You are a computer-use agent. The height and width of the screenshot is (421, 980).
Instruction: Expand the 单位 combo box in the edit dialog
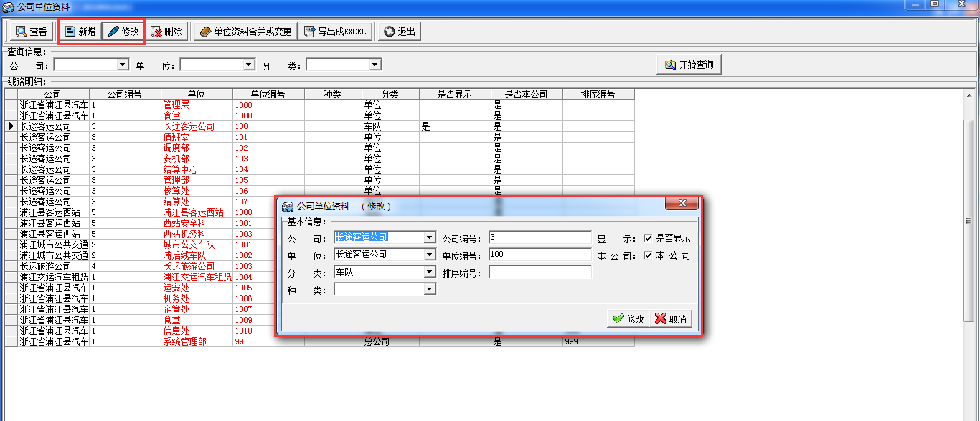[430, 255]
